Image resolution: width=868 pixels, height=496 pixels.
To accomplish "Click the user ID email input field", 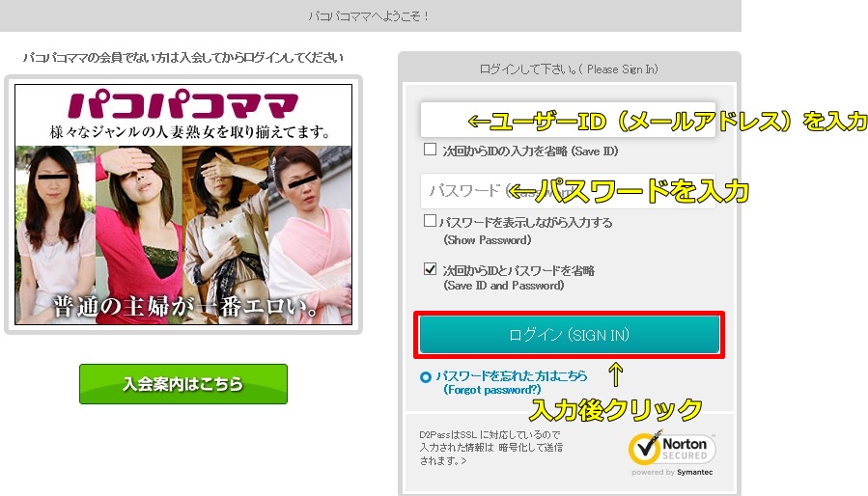I will 568,120.
